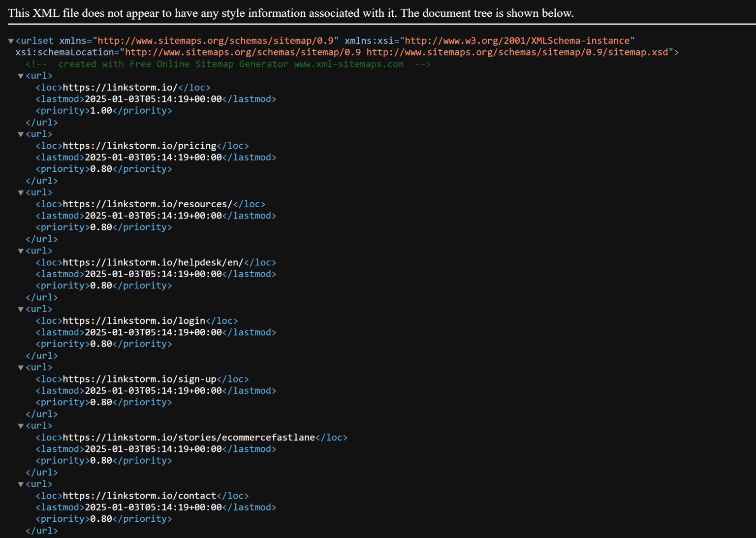Click the priority 0.80 value under the ecommercefastlane URL

(x=101, y=461)
